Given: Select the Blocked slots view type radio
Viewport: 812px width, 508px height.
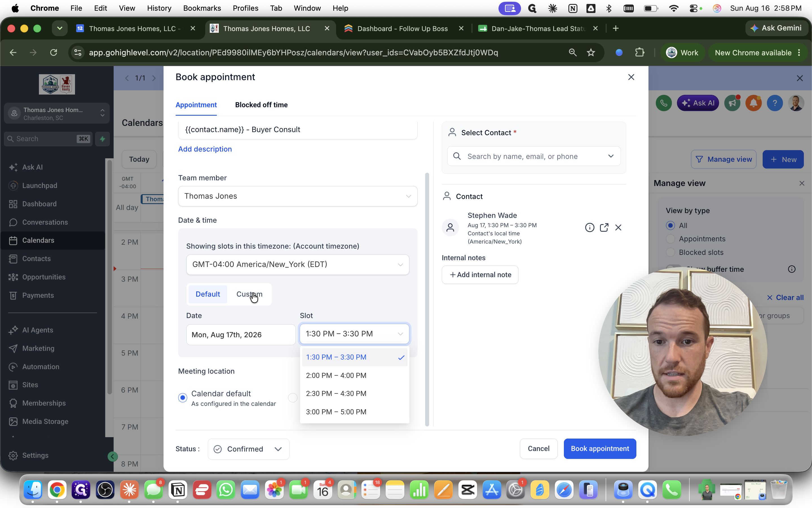Looking at the screenshot, I should (x=670, y=252).
